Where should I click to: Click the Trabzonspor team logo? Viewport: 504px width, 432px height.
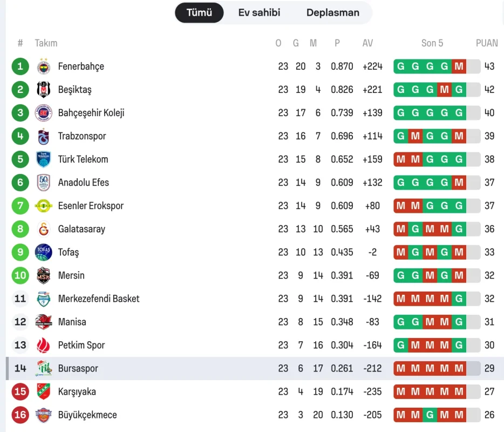[44, 136]
